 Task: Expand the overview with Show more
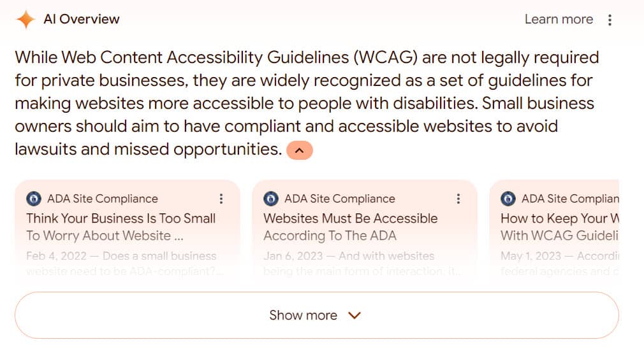(x=317, y=315)
